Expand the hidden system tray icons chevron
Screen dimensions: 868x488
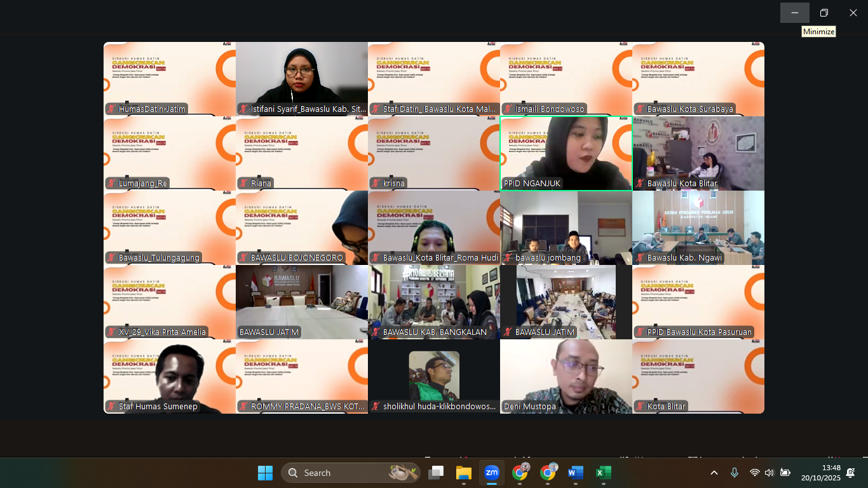click(714, 473)
